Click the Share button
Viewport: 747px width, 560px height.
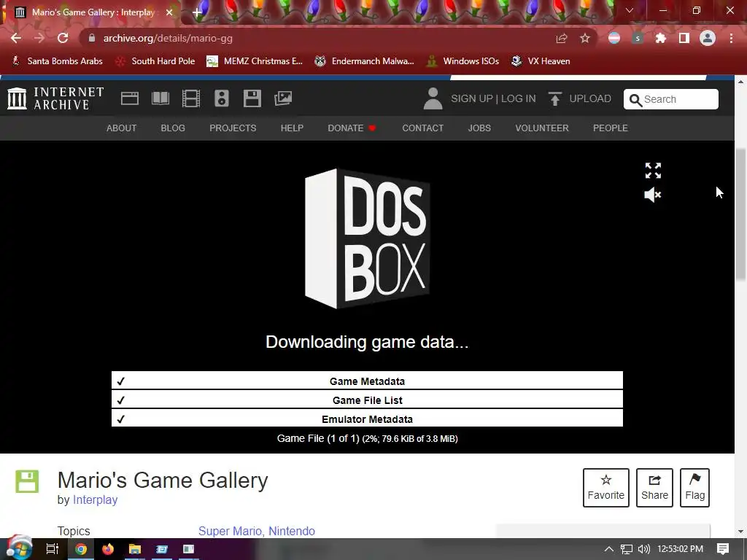click(x=654, y=488)
